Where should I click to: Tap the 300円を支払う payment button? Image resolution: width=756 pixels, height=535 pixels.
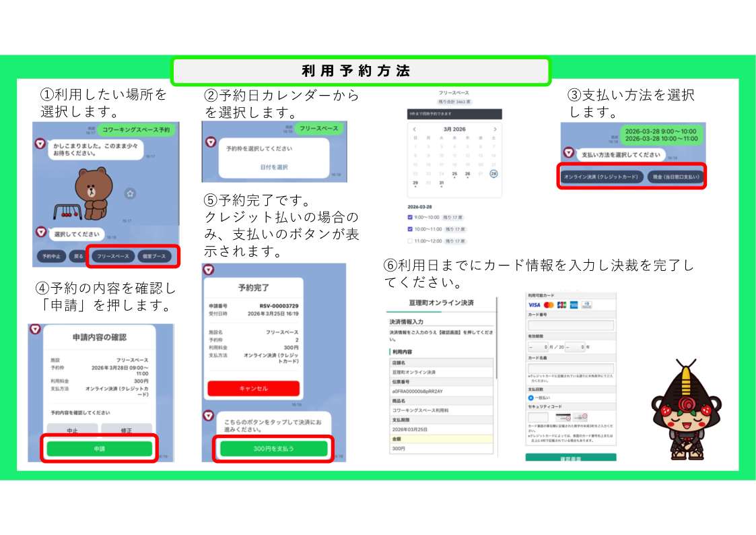click(x=273, y=448)
